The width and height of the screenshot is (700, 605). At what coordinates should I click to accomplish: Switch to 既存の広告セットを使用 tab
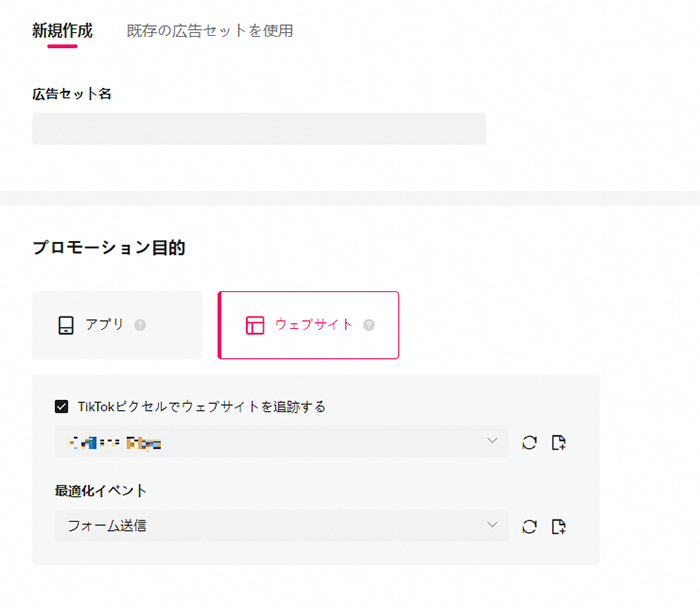(210, 31)
